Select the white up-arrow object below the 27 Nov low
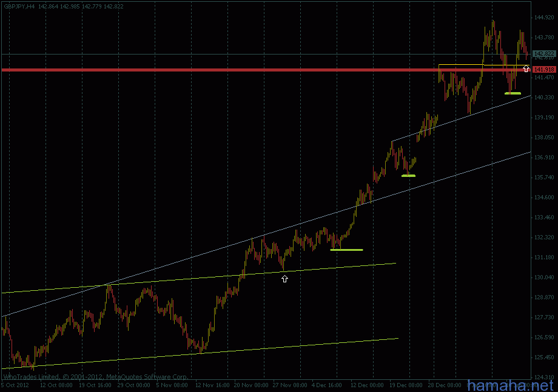The height and width of the screenshot is (392, 558). click(x=284, y=279)
